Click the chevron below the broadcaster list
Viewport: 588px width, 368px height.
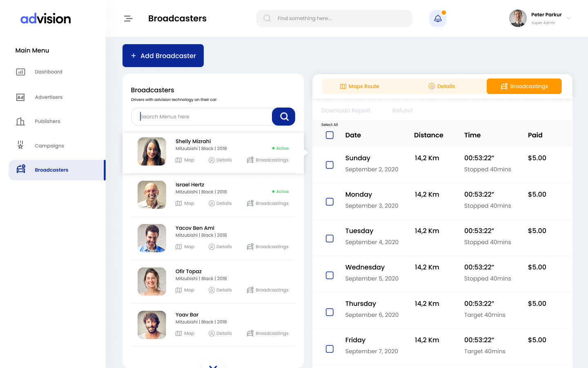(213, 365)
